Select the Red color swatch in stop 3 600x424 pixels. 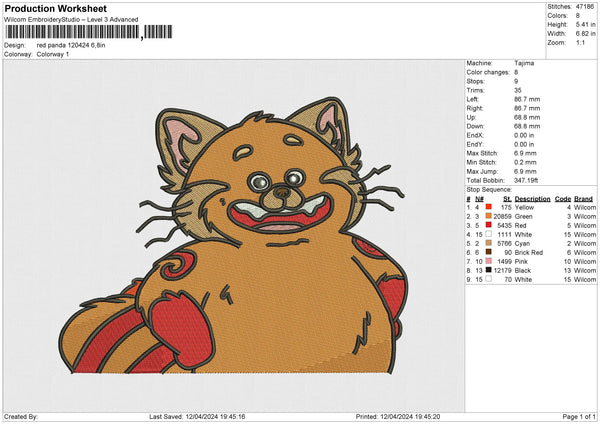click(489, 225)
